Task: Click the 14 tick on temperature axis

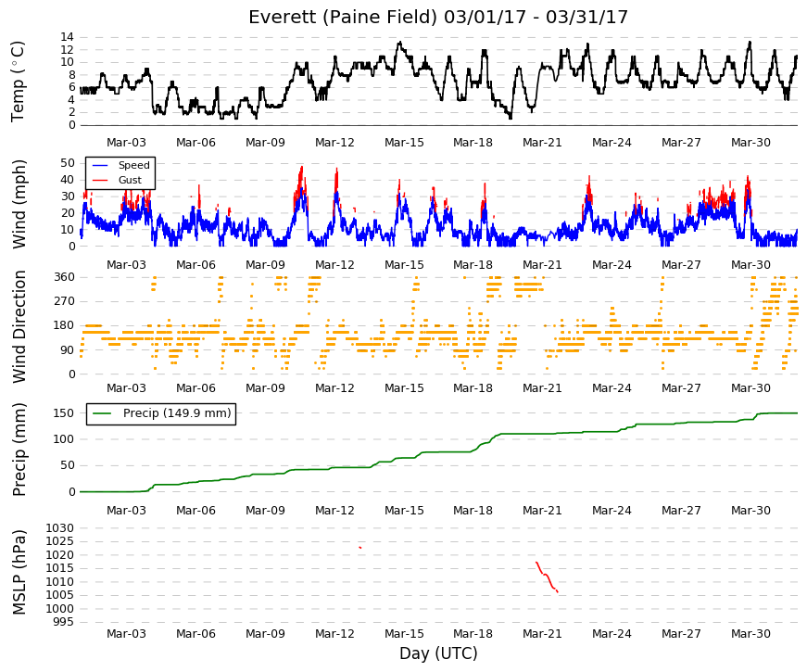Action: pyautogui.click(x=68, y=37)
